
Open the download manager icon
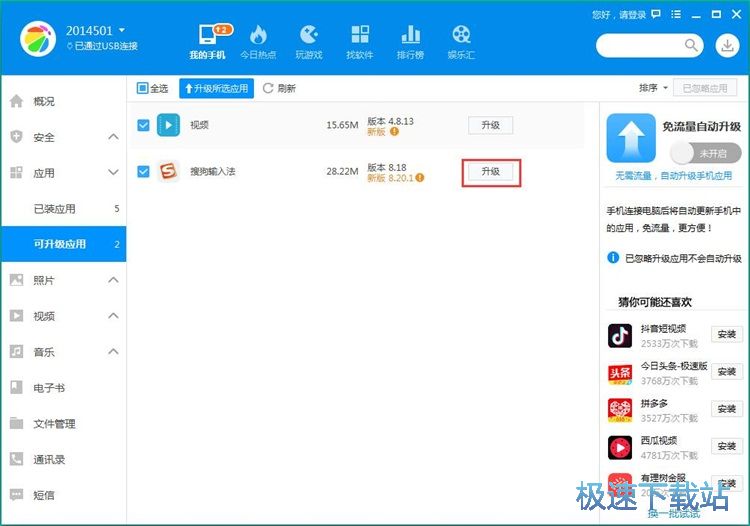pyautogui.click(x=727, y=45)
